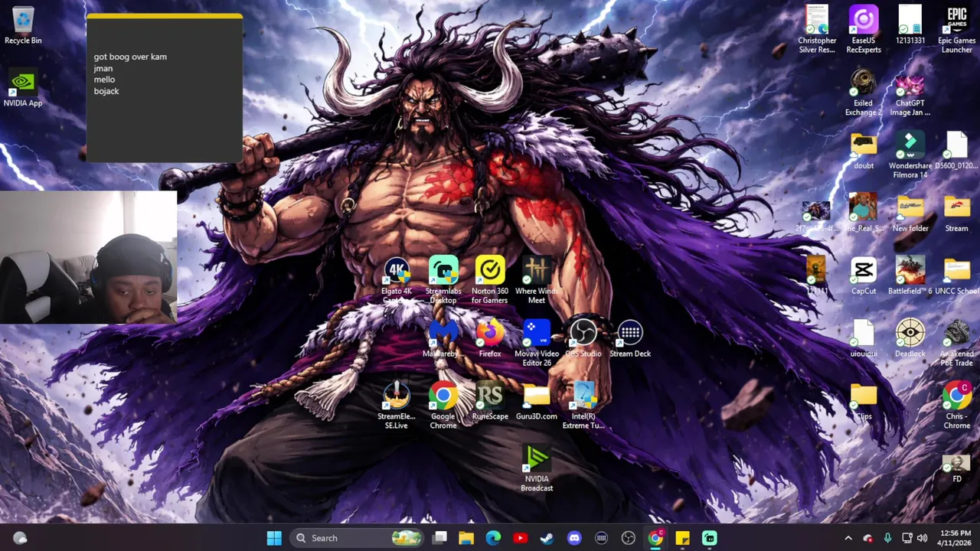Screen dimensions: 980x551
Task: Open Steam from taskbar
Action: 547,538
